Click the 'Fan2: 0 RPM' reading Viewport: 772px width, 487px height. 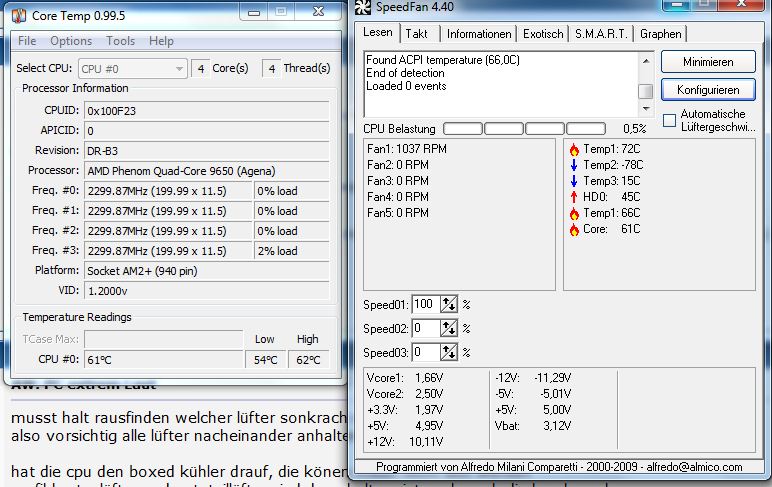click(398, 165)
